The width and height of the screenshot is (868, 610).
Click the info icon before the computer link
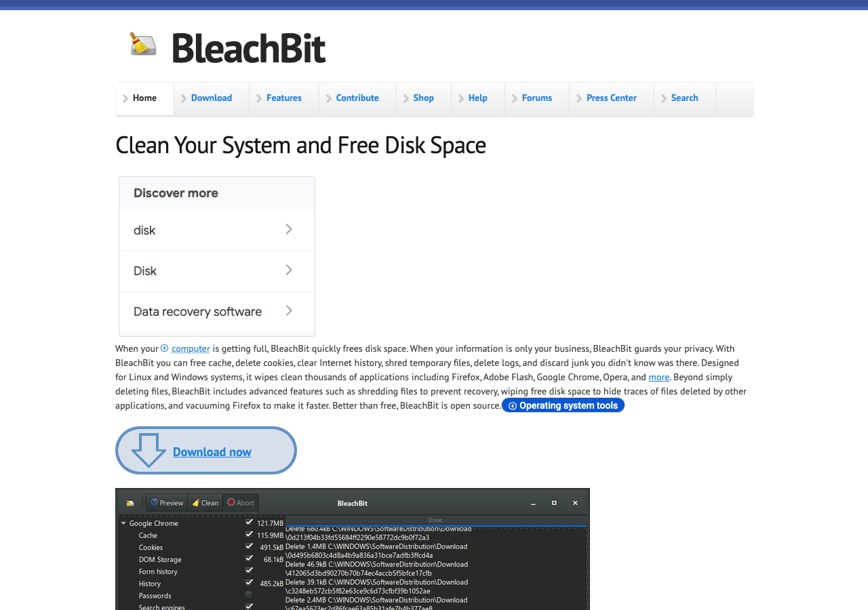point(163,348)
